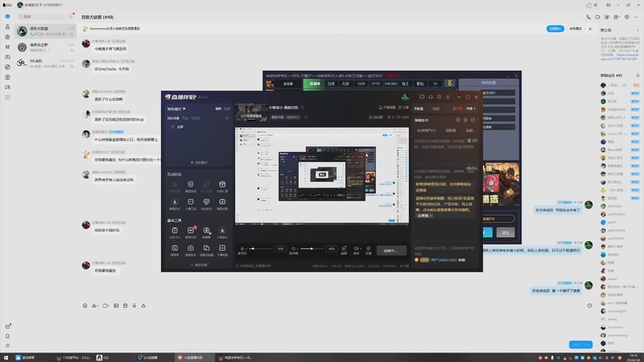Expand the 群公告 group notice chevron
This screenshot has width=644, height=362.
pos(638,30)
